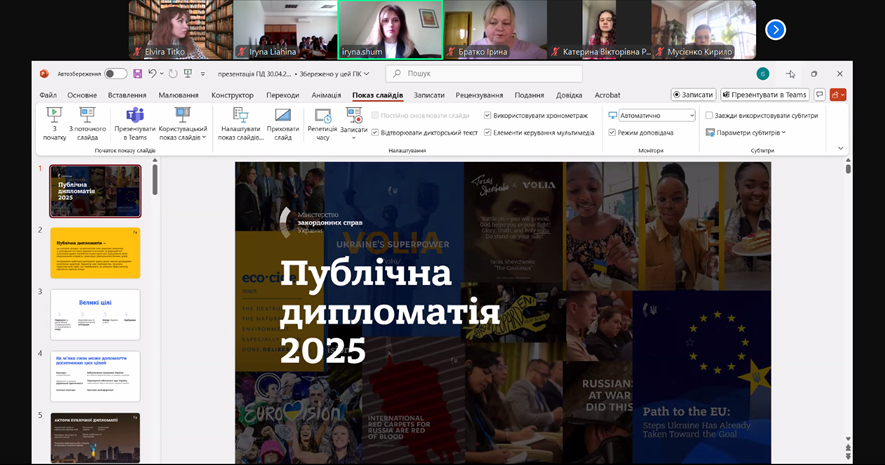
Task: Open Set Up Slide Show settings
Action: click(x=240, y=123)
